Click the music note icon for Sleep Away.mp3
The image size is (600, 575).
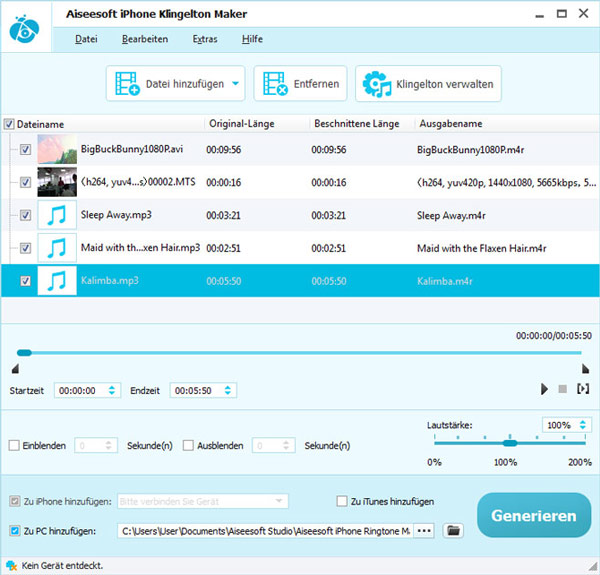tap(57, 215)
